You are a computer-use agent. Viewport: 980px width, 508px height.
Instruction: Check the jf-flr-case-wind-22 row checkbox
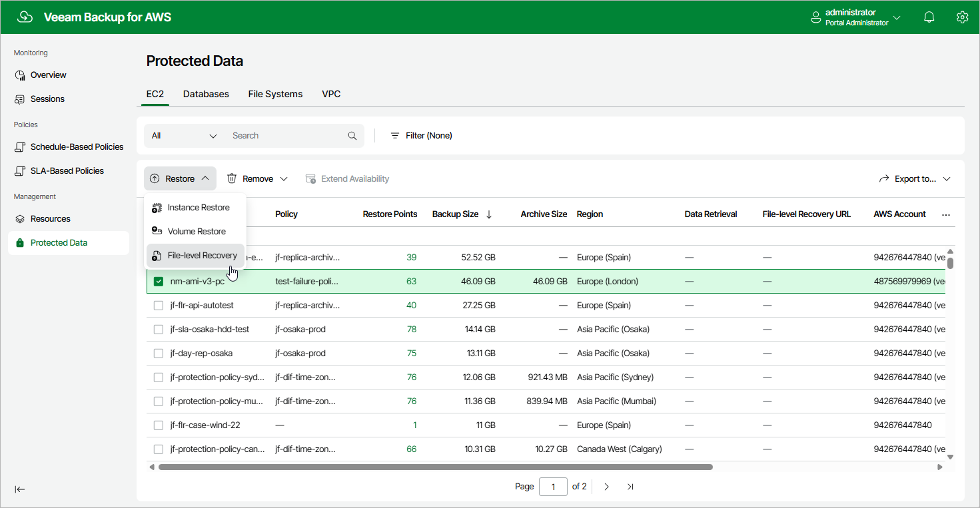(x=159, y=425)
